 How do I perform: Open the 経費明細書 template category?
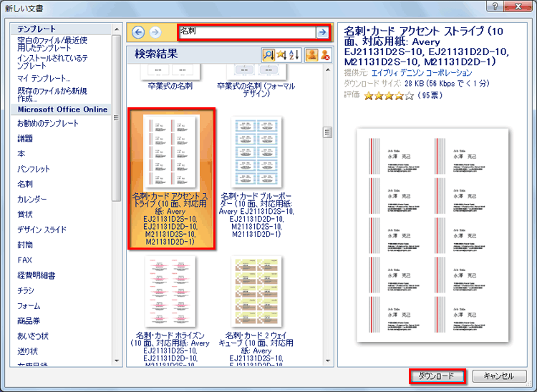pos(36,275)
